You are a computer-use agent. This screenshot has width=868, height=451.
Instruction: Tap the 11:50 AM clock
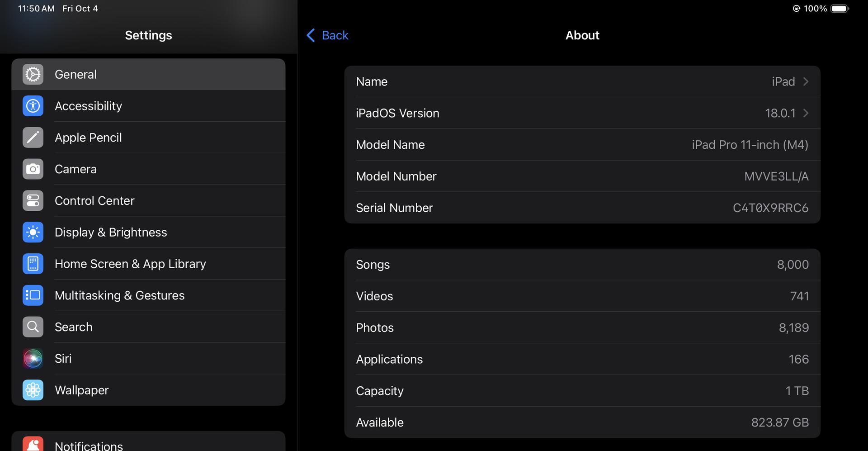36,9
